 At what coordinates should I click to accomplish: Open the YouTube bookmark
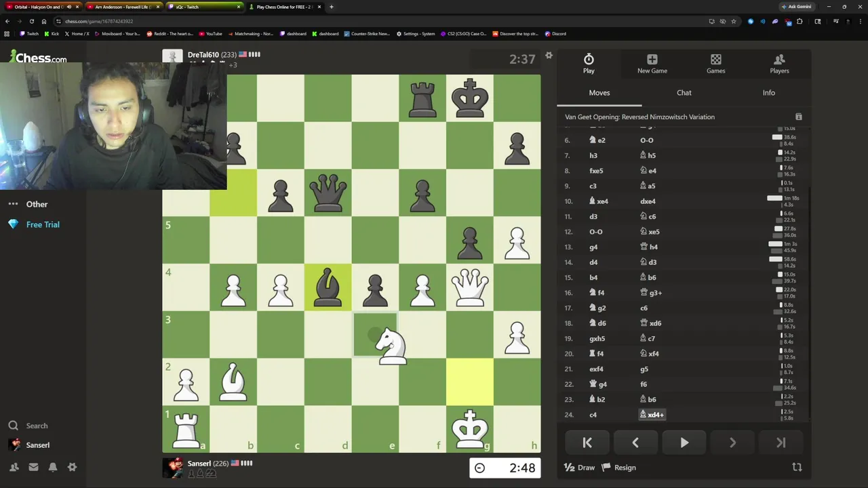pyautogui.click(x=210, y=34)
